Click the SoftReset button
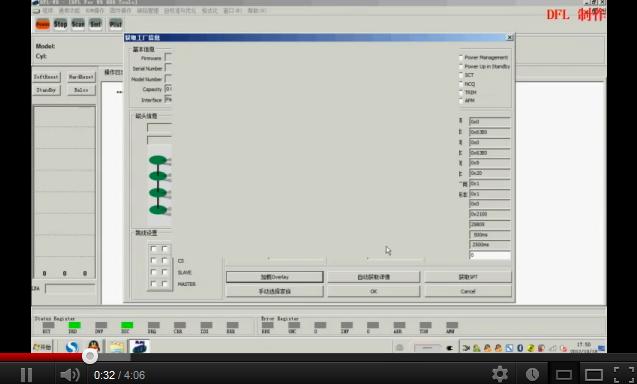The width and height of the screenshot is (637, 384). (x=46, y=77)
